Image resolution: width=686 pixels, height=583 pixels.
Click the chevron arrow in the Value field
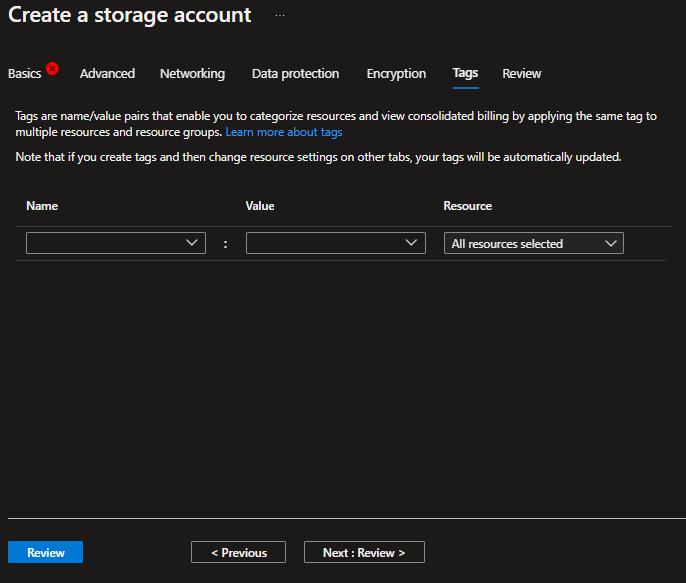tap(413, 243)
